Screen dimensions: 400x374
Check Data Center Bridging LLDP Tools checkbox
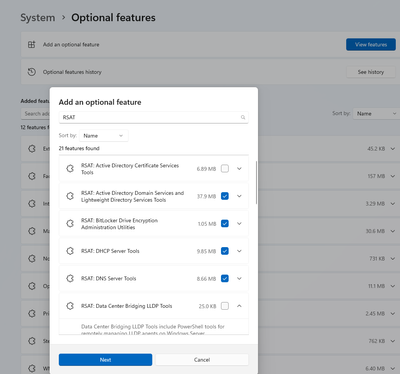(225, 306)
